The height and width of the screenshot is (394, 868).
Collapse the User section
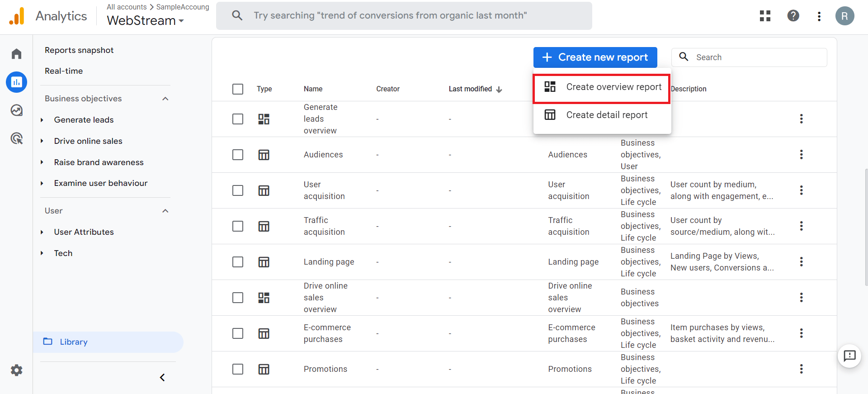pos(165,211)
